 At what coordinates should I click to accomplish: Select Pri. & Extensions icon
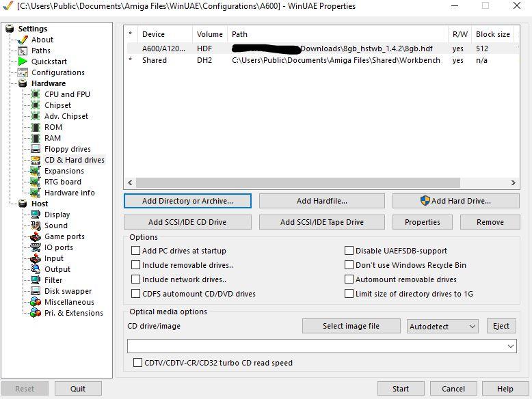[x=36, y=313]
